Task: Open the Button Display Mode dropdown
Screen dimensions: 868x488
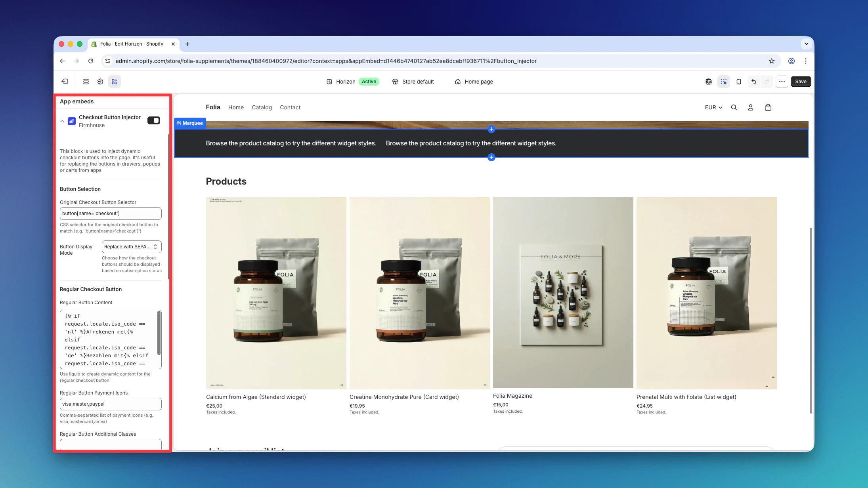Action: point(132,247)
